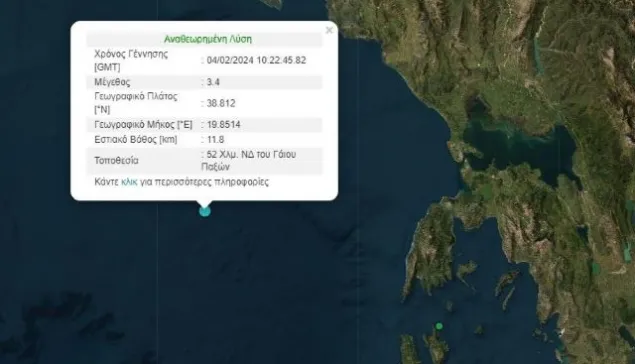Click the magnitude value 3.4

pyautogui.click(x=213, y=82)
